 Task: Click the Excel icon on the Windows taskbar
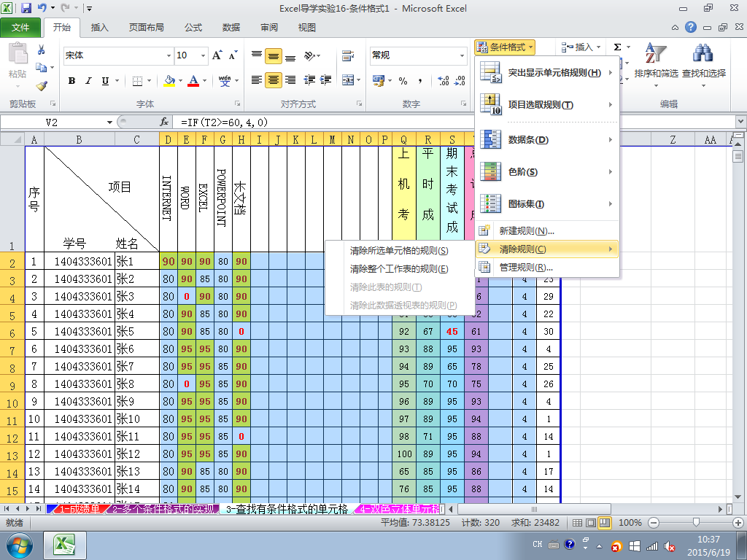tap(65, 545)
